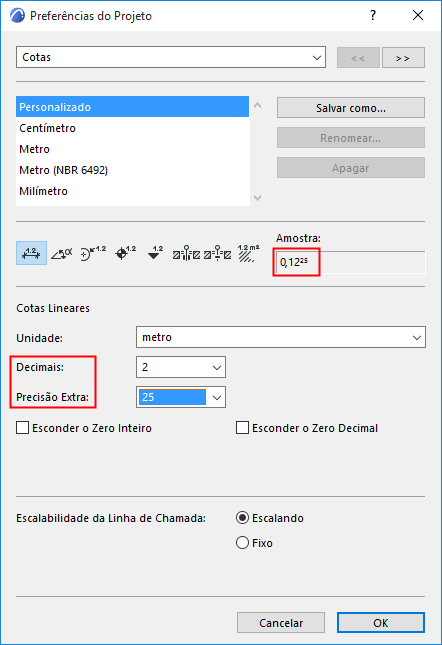Open the Precisão Extra dropdown
Viewport: 442px width, 645px height.
pos(181,397)
